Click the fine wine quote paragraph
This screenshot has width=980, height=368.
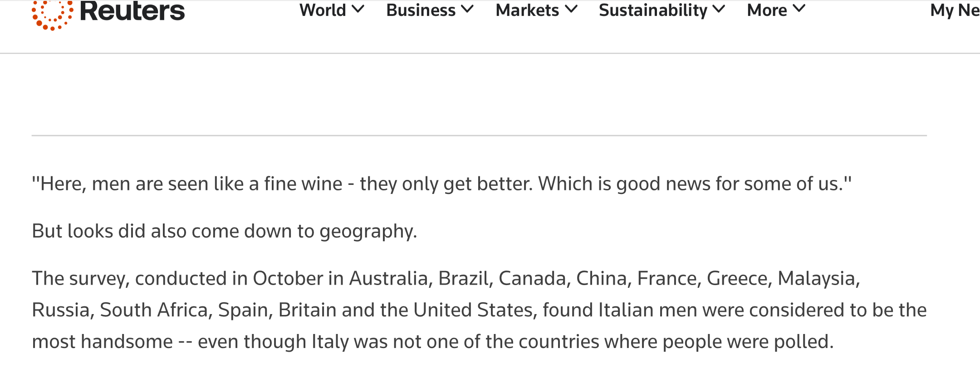[441, 184]
